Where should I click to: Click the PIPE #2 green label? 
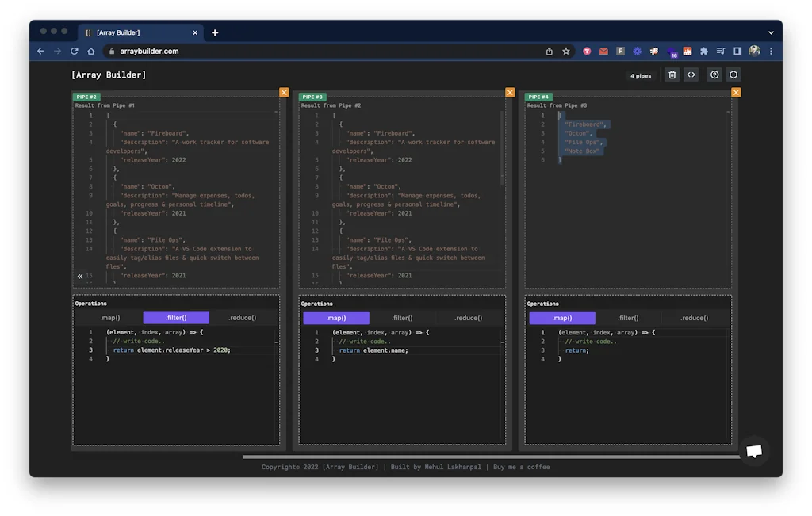(86, 97)
